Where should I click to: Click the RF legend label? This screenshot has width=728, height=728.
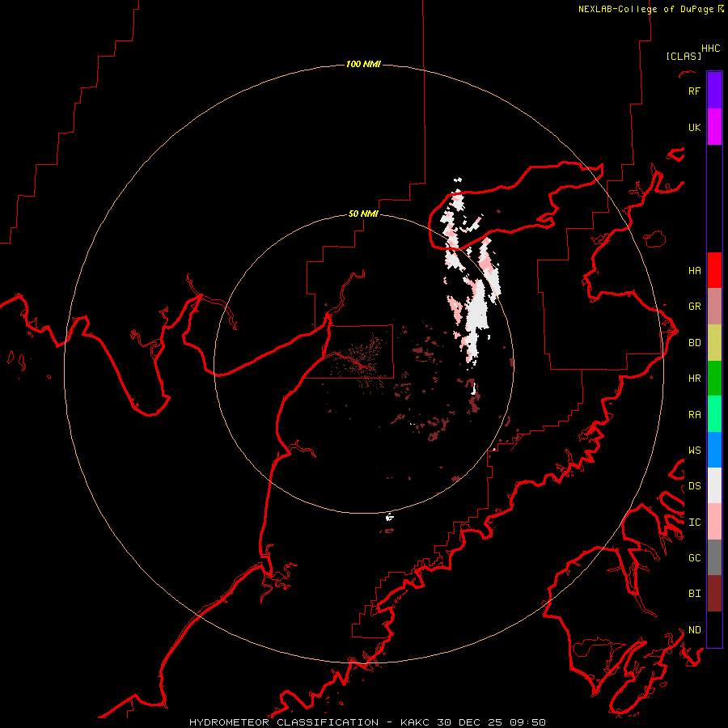coord(694,91)
